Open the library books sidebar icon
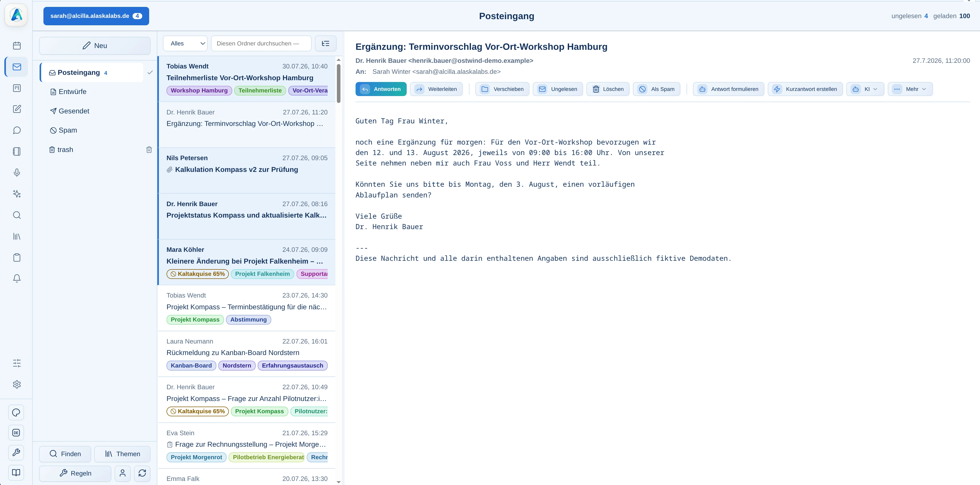This screenshot has width=980, height=485. tap(17, 236)
